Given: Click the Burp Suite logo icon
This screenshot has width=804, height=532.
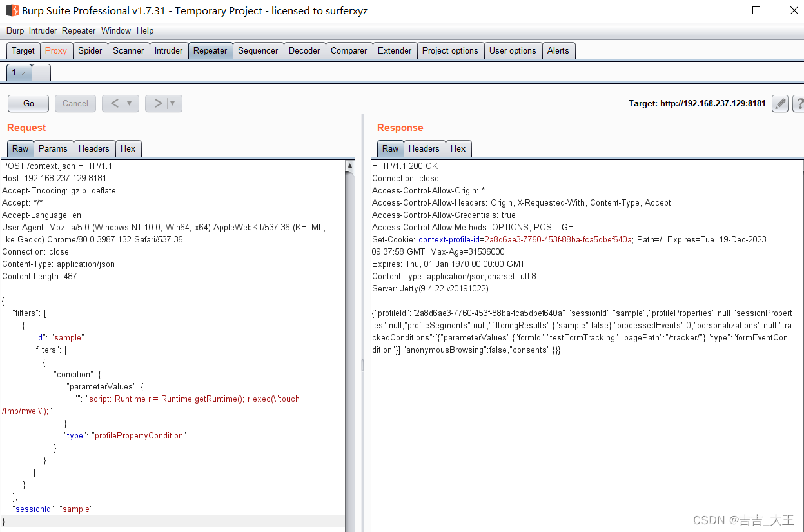Looking at the screenshot, I should [x=12, y=10].
